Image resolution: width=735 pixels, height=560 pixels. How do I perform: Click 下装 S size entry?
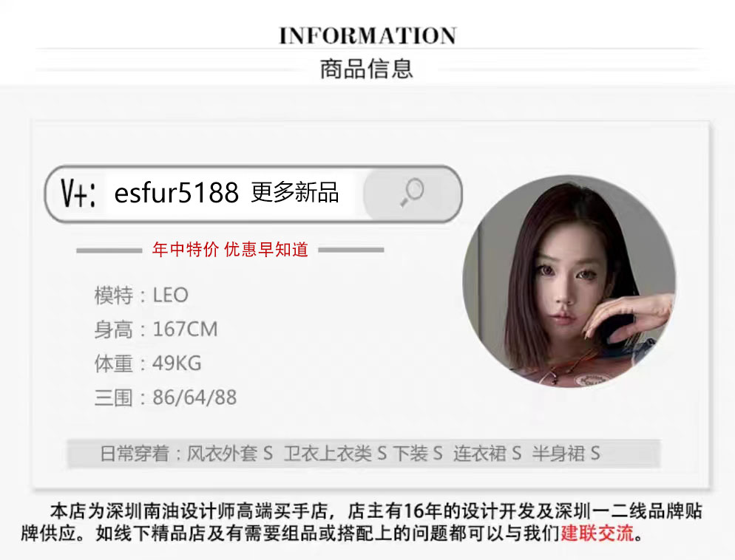[x=418, y=453]
